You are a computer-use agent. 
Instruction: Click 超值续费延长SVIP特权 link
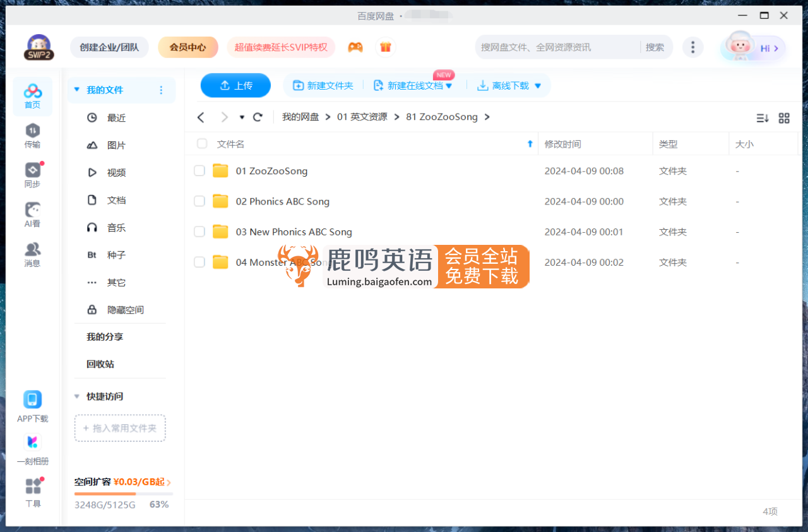point(281,47)
